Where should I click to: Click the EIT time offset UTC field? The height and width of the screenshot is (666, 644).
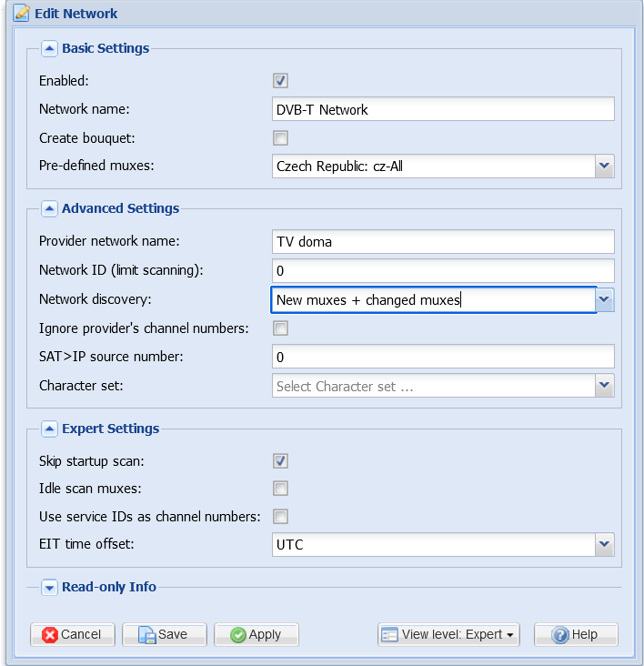[x=434, y=544]
